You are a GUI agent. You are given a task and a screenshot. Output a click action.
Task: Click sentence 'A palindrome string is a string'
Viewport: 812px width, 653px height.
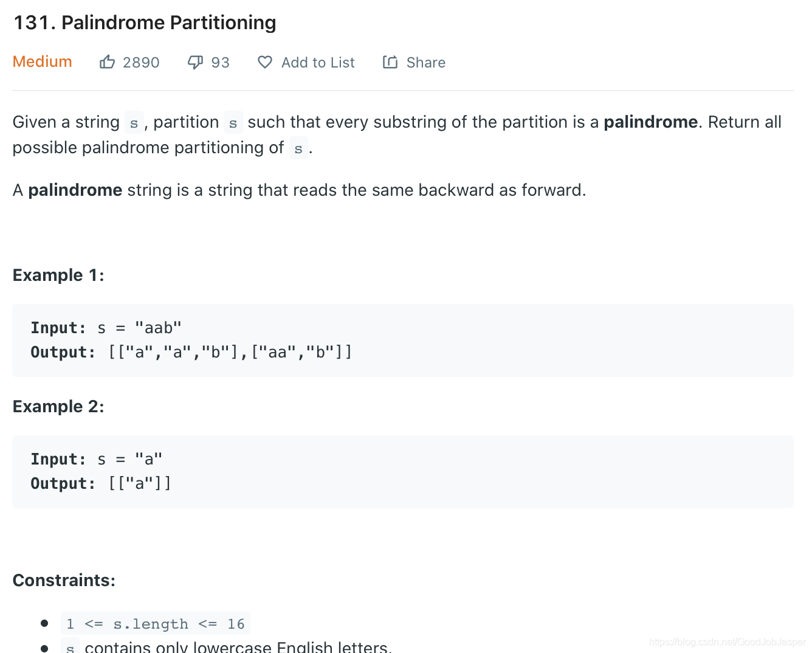299,190
